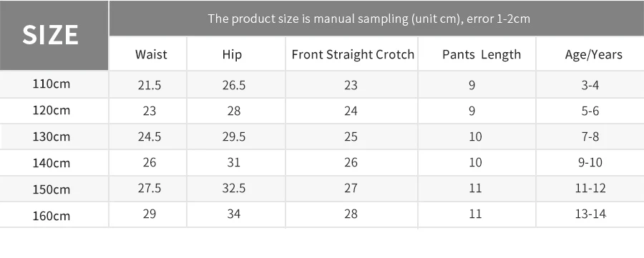Screen dimensions: 644x258
Task: Click the age range 9-10 cell
Action: (x=590, y=162)
